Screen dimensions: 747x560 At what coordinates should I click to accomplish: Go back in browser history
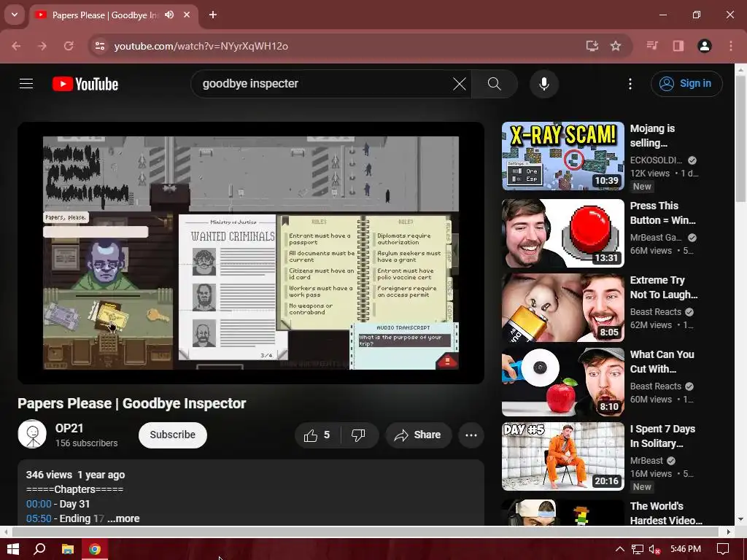pos(16,46)
